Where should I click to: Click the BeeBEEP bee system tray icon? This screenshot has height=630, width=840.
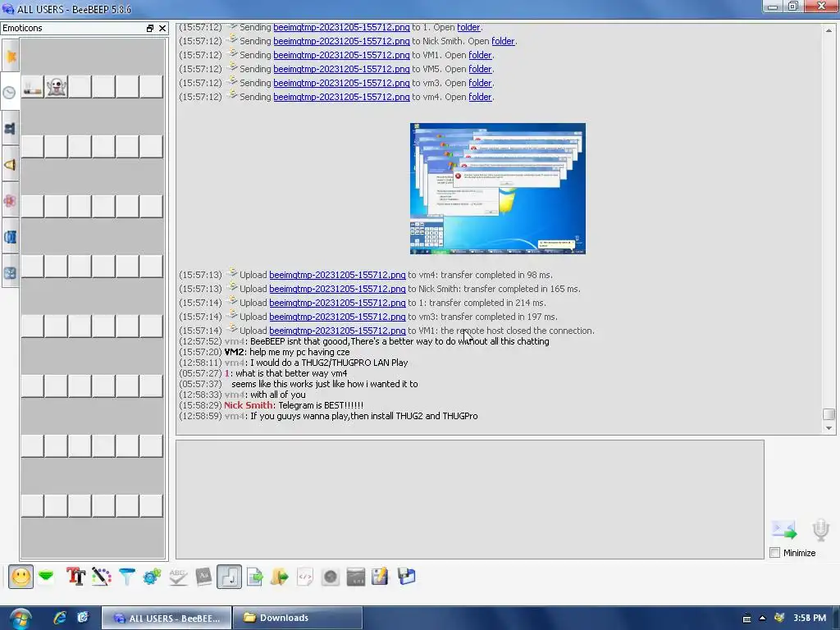tap(779, 619)
